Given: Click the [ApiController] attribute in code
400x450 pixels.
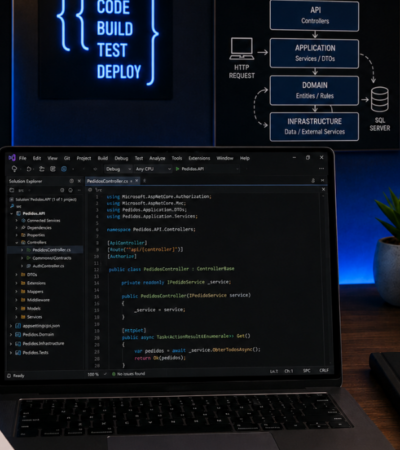Looking at the screenshot, I should 127,243.
